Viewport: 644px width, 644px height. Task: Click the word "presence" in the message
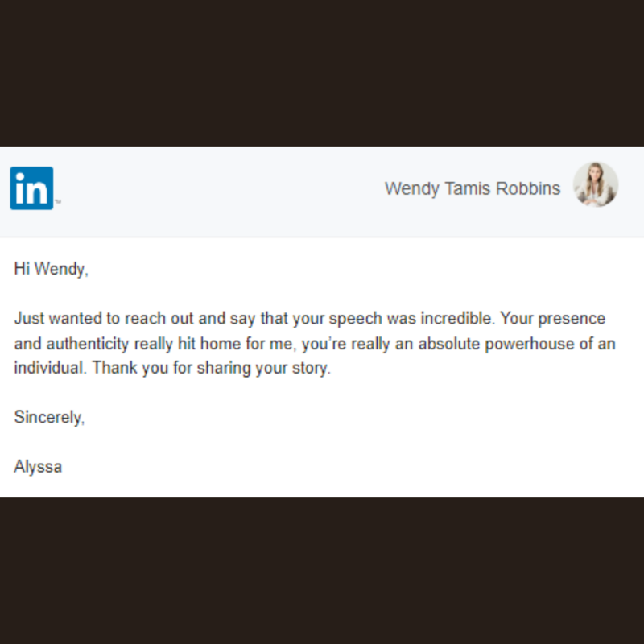(572, 319)
